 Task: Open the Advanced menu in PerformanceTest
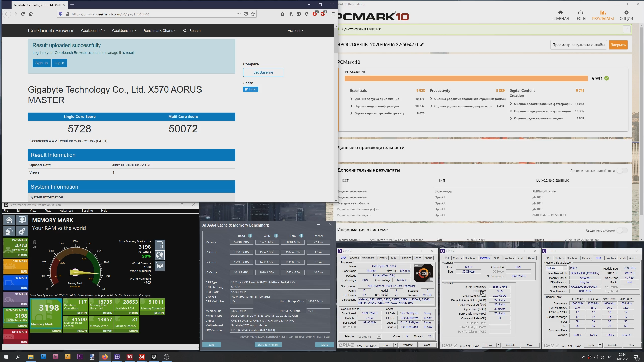66,211
